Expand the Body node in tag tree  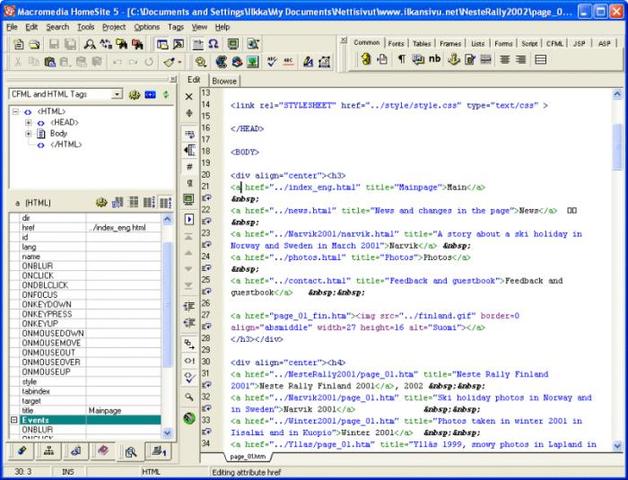coord(28,133)
